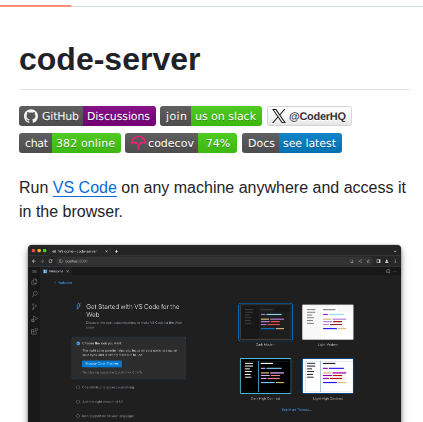423x422 pixels.
Task: Follow the VS Code hyperlink
Action: 85,187
